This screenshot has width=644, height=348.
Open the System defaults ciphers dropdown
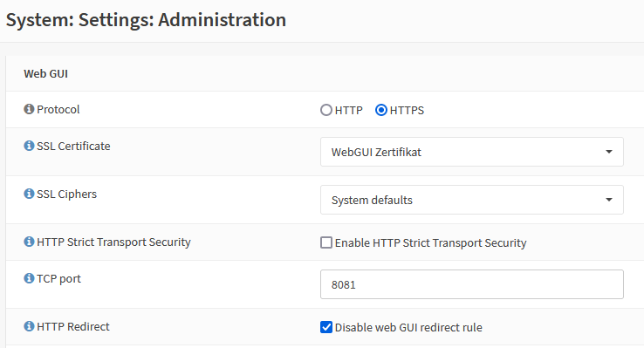tap(472, 200)
